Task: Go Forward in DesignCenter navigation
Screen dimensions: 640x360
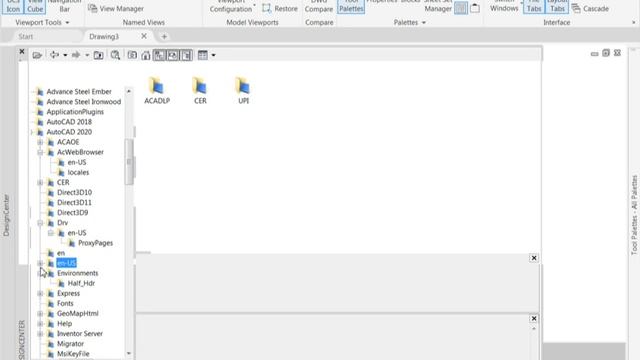Action: tap(76, 55)
